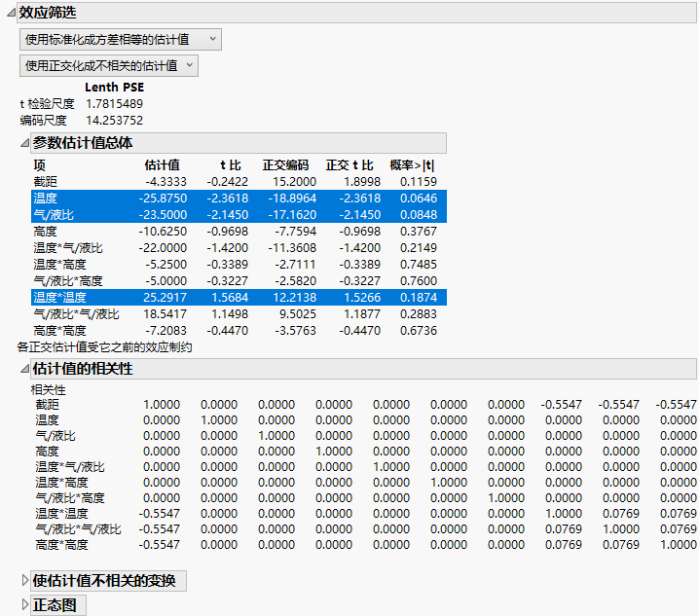
Task: Click the t 检验尺度 value 1.7815489
Action: tap(114, 104)
